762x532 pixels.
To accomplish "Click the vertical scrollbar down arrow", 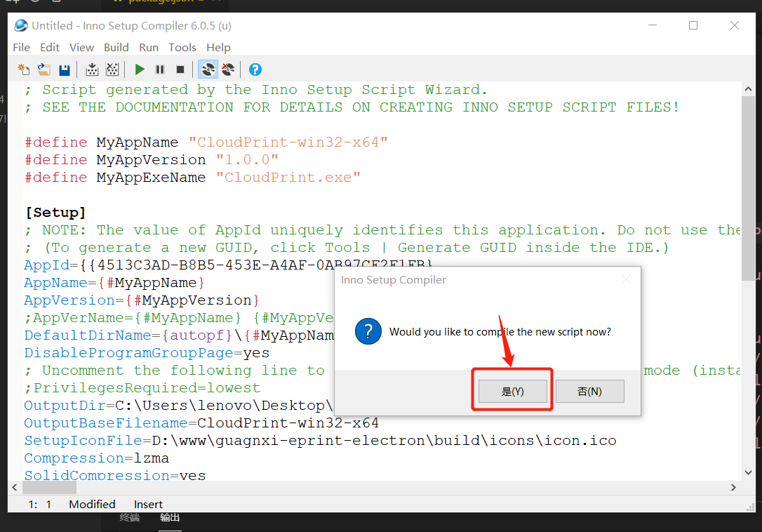I will [x=748, y=472].
